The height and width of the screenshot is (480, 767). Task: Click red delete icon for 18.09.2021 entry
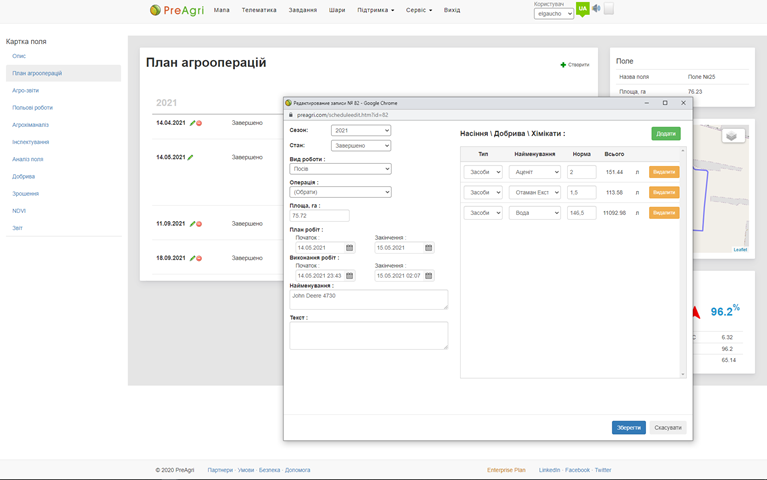point(198,259)
